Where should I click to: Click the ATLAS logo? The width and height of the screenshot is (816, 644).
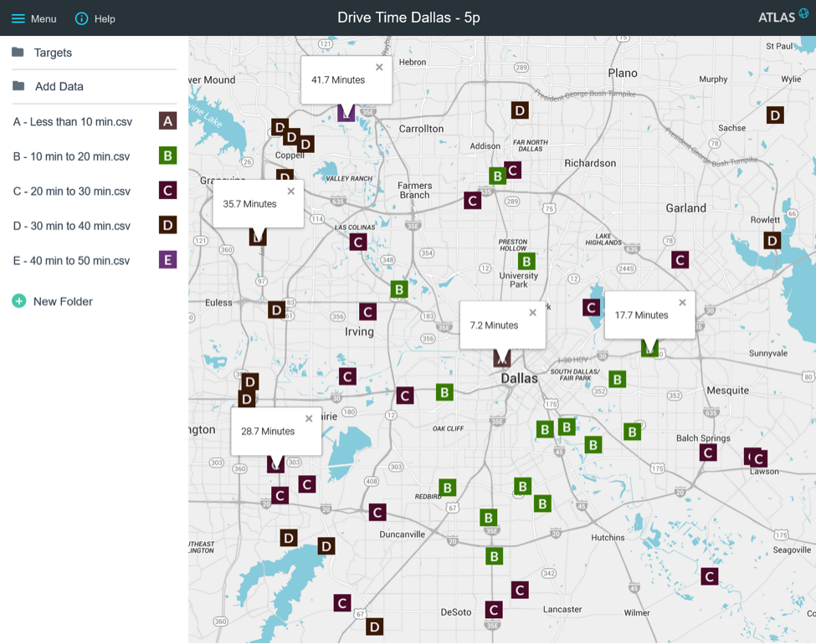(x=783, y=16)
